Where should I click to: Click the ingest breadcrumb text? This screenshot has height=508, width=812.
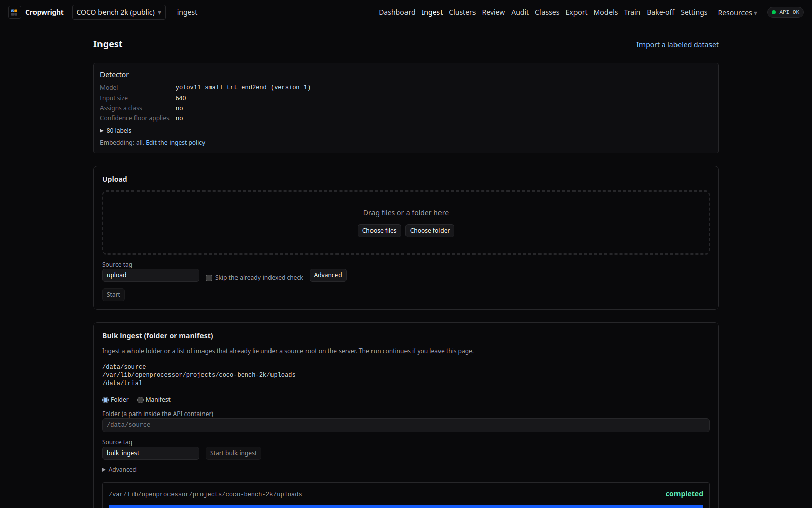click(187, 12)
